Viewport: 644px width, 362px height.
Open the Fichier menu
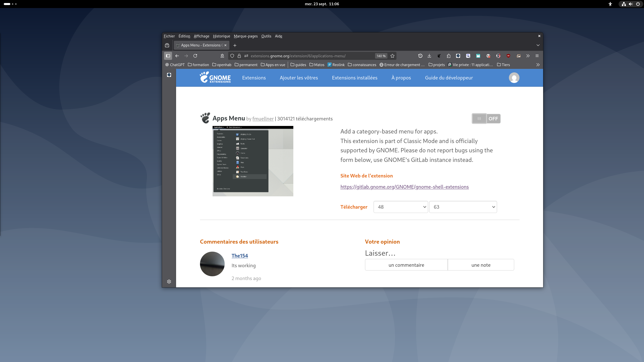169,36
